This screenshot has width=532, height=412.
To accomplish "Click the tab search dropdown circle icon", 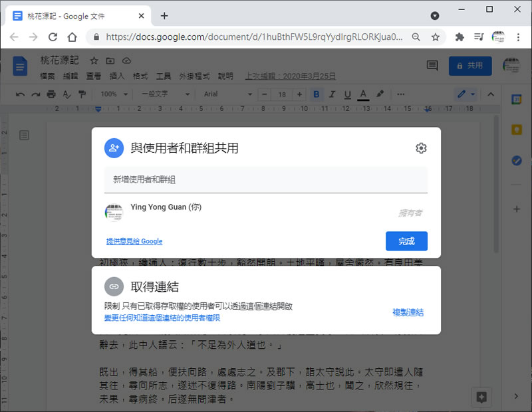I will click(x=435, y=15).
